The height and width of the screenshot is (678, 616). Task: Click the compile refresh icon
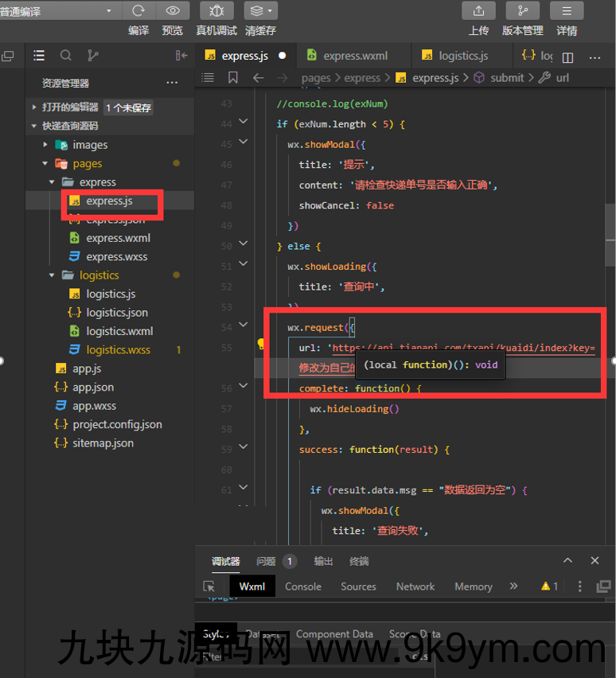138,10
